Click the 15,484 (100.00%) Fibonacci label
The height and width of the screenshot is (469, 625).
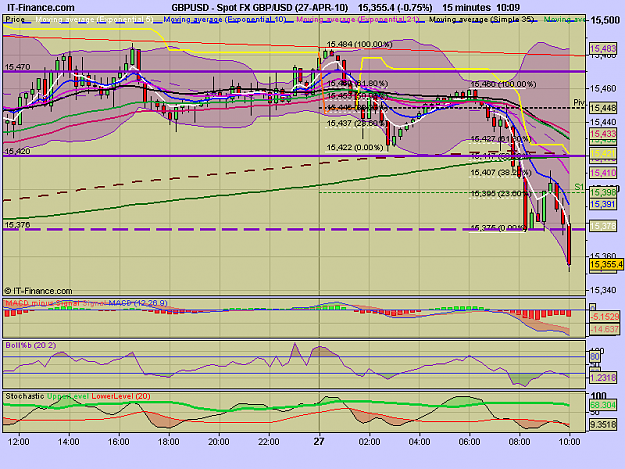pyautogui.click(x=359, y=44)
